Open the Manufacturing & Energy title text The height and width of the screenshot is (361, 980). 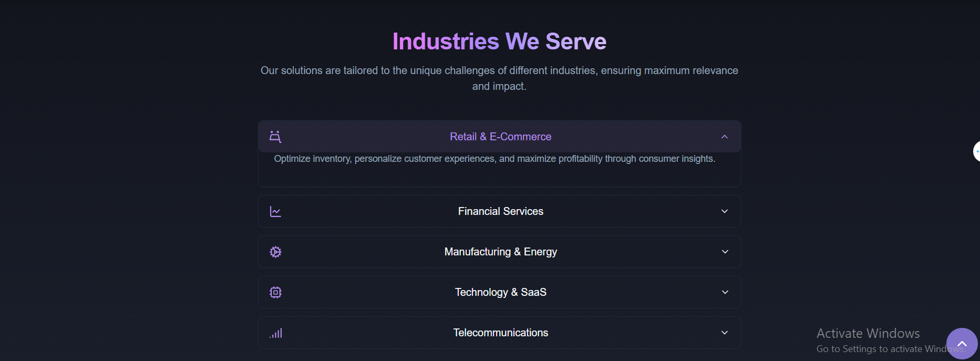pyautogui.click(x=500, y=252)
